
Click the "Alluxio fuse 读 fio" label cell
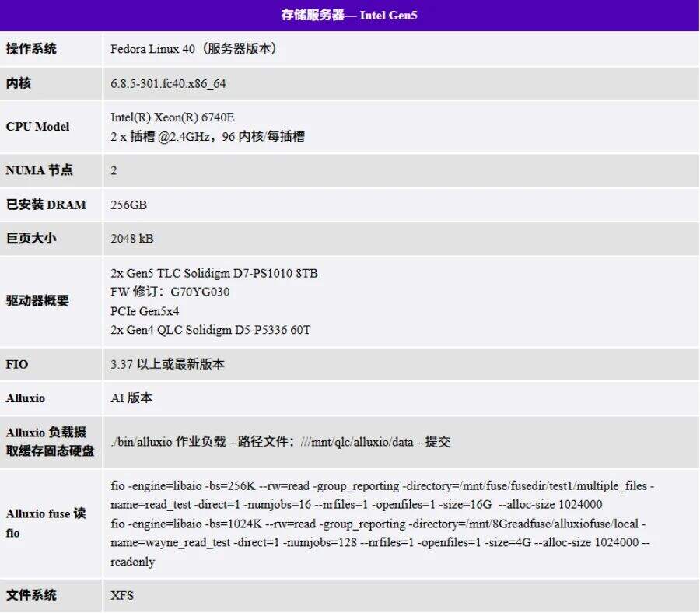(46, 524)
